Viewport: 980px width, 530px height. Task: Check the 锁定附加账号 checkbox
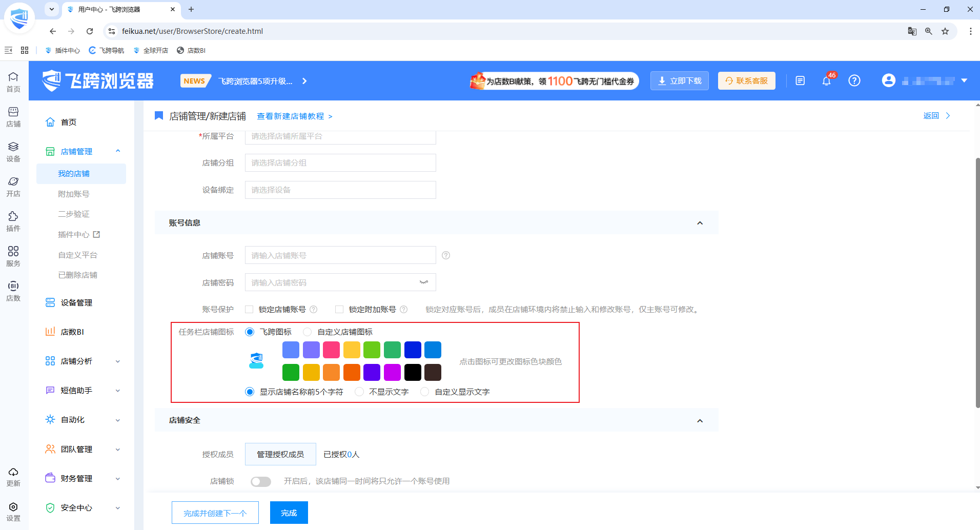[x=339, y=310]
